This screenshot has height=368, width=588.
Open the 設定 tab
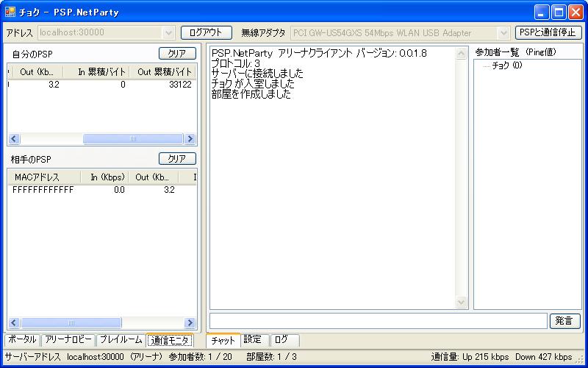click(255, 340)
